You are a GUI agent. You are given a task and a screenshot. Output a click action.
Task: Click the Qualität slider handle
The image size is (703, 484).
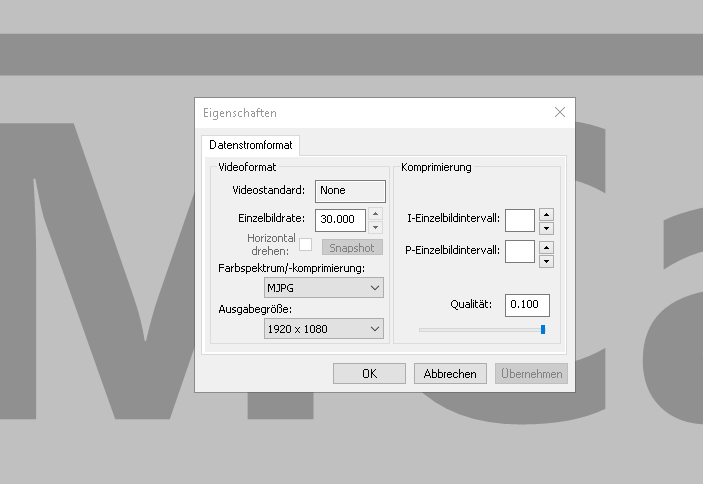[x=543, y=329]
